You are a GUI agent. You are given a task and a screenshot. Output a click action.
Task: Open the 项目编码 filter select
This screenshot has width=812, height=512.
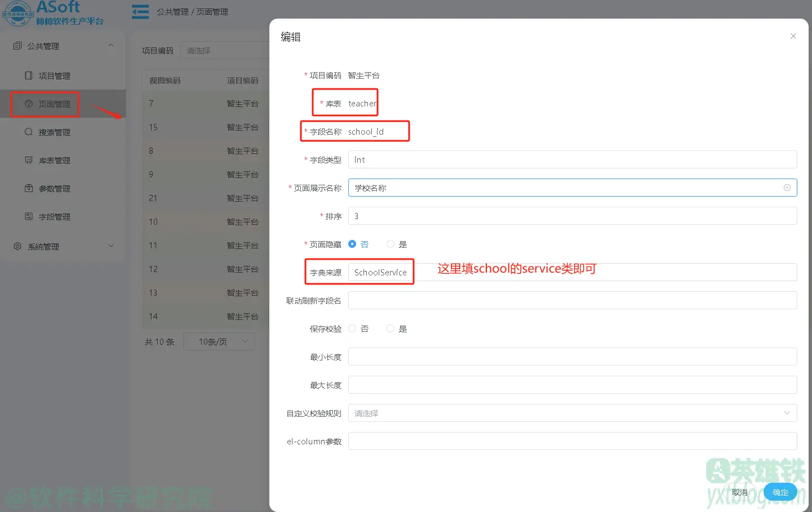coord(225,50)
